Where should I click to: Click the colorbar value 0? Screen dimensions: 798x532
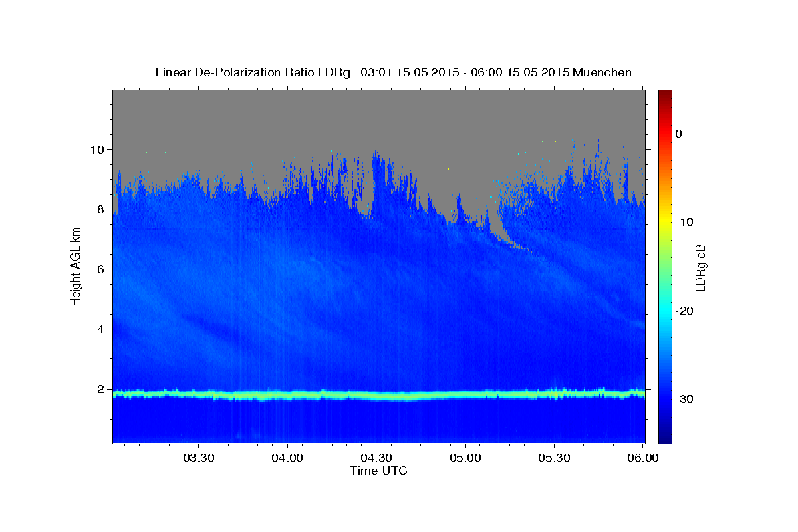click(x=678, y=134)
